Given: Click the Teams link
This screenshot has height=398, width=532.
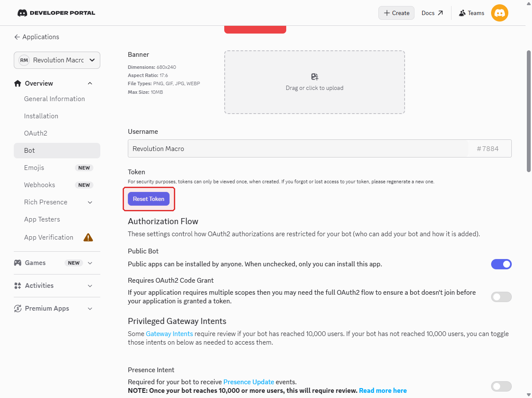Looking at the screenshot, I should 472,13.
